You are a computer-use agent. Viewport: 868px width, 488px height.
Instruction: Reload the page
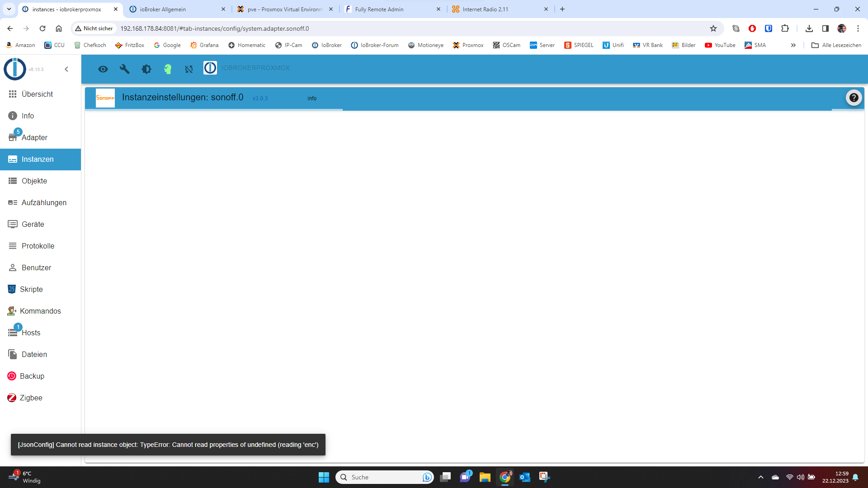(42, 28)
